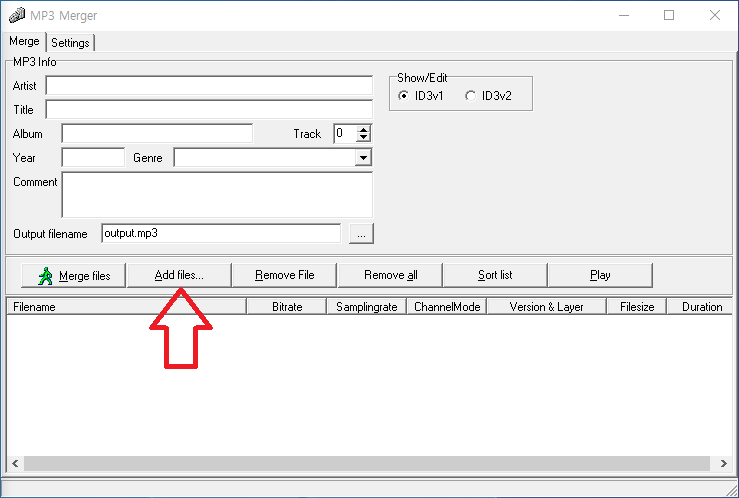The image size is (739, 498).
Task: Click the Merge files running man button
Action: pyautogui.click(x=73, y=275)
